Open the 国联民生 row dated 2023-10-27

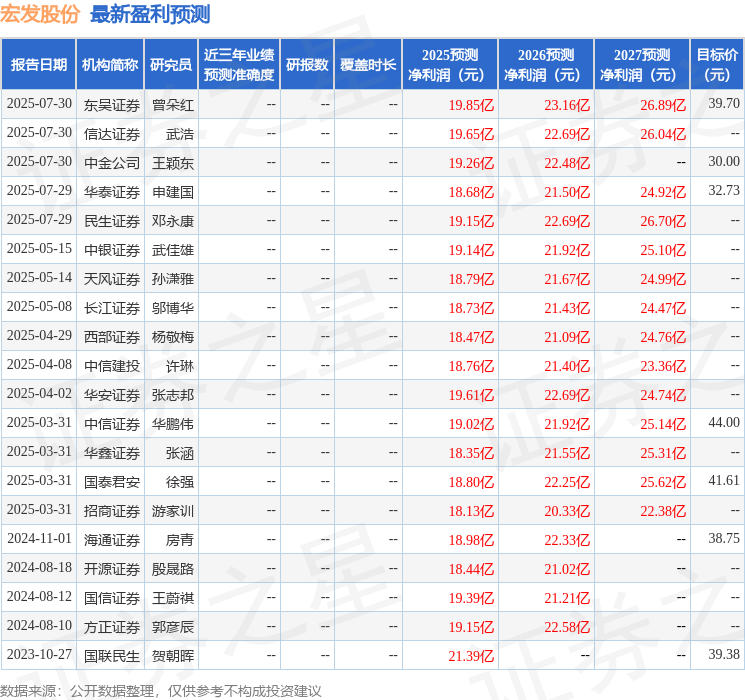[112, 655]
